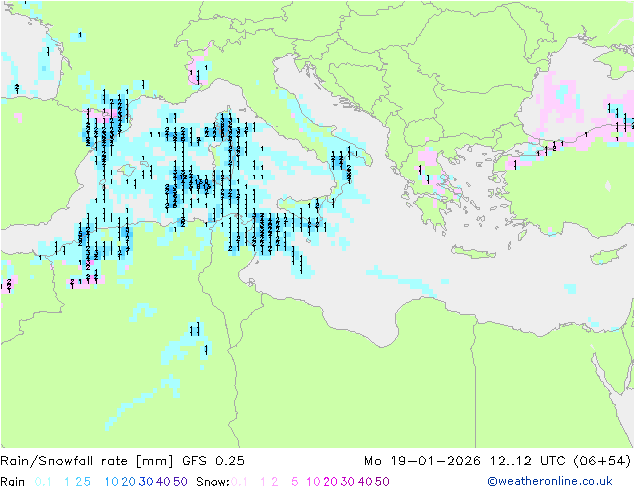Select the snow legend value 30
The height and width of the screenshot is (490, 634).
(348, 482)
